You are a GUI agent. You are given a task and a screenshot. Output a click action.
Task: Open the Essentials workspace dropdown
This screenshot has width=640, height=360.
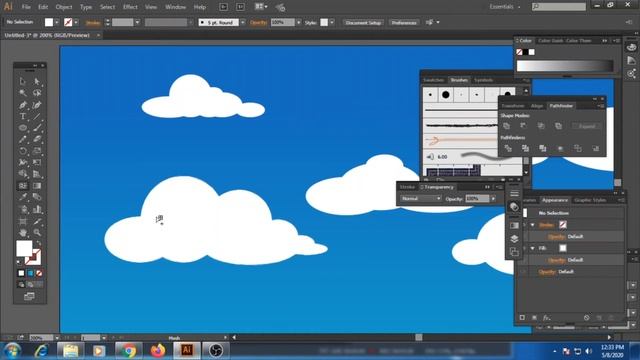505,7
